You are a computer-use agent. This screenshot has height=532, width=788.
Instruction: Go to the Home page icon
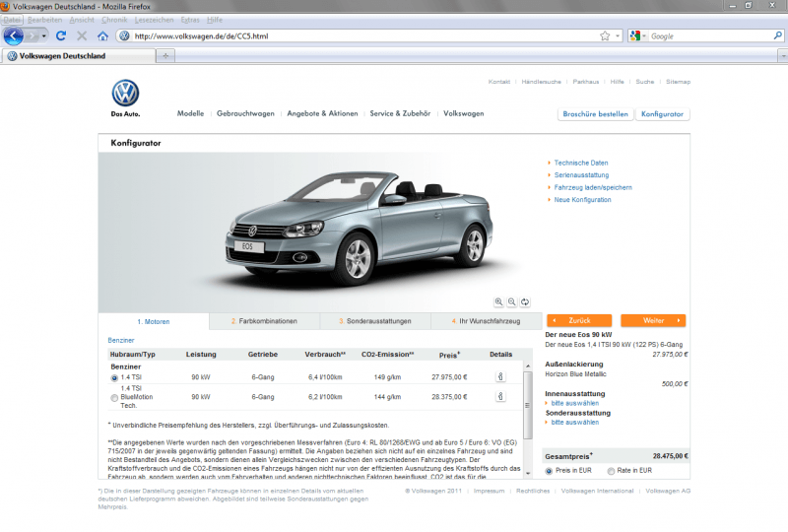coord(103,35)
